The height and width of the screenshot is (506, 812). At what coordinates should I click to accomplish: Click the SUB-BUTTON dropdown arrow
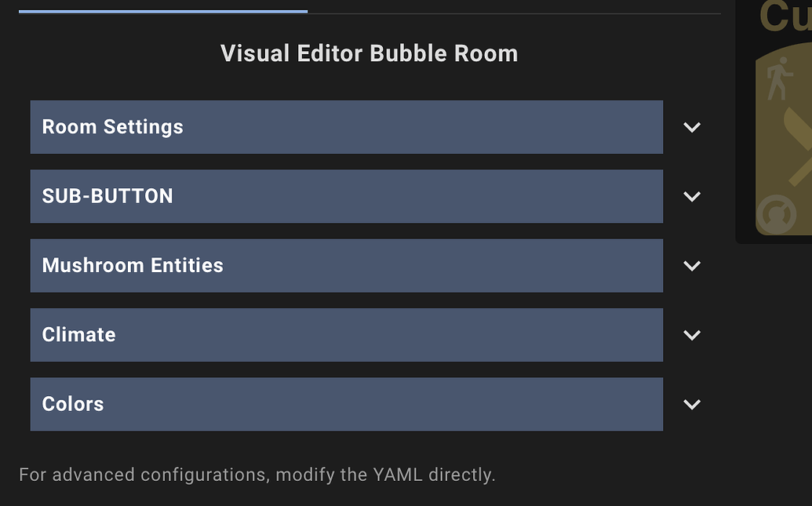click(x=691, y=196)
